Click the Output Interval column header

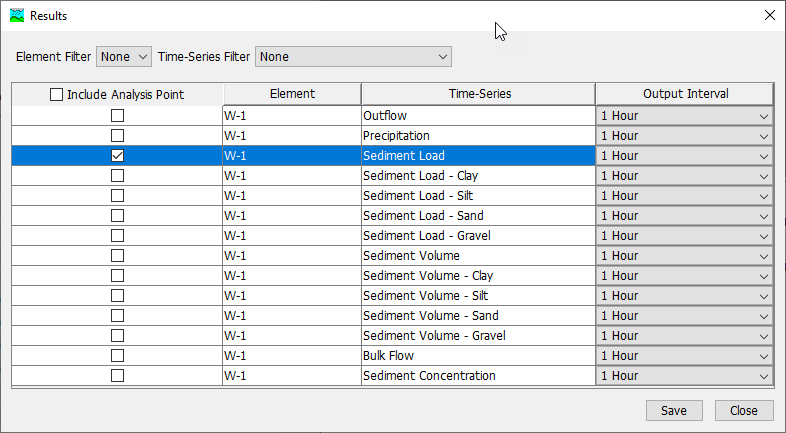pos(685,94)
